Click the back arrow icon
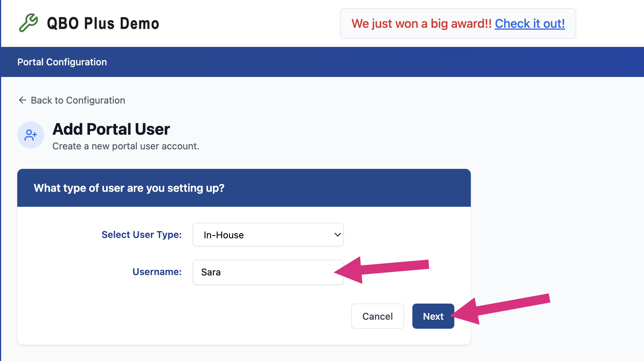 (x=22, y=100)
